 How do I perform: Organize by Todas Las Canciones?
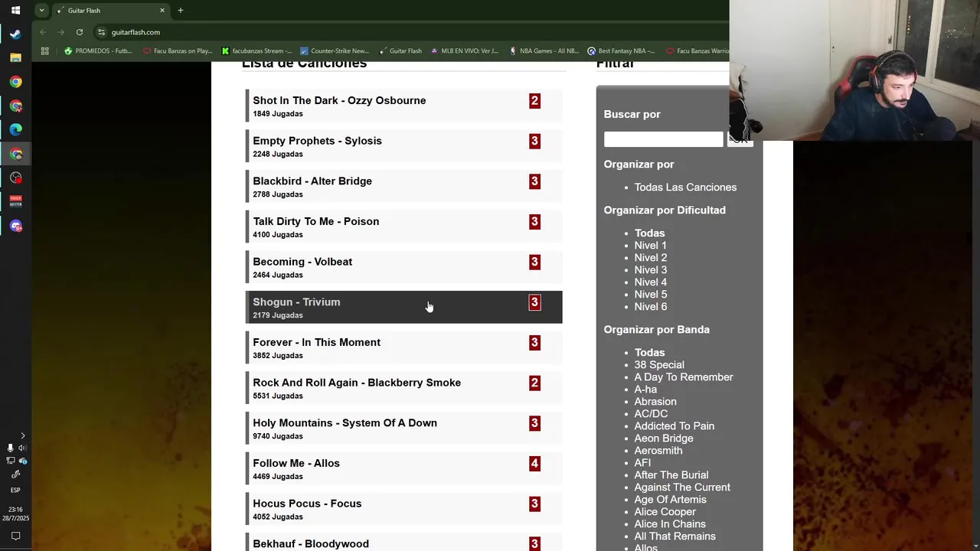(x=685, y=187)
